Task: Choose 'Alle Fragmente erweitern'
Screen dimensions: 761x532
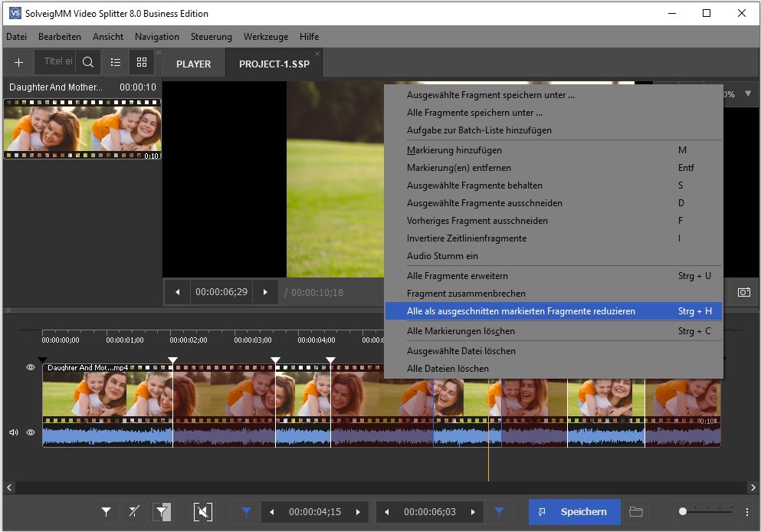Action: pos(553,276)
